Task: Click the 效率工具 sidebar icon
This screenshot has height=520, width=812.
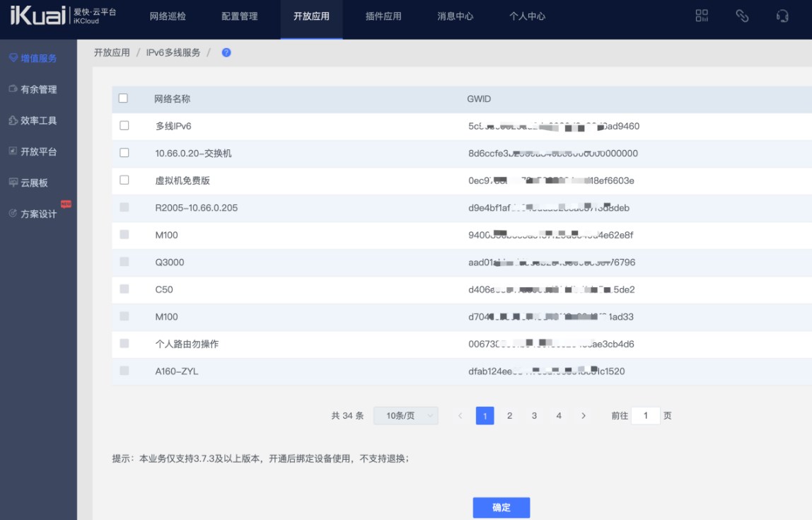Action: [x=13, y=120]
